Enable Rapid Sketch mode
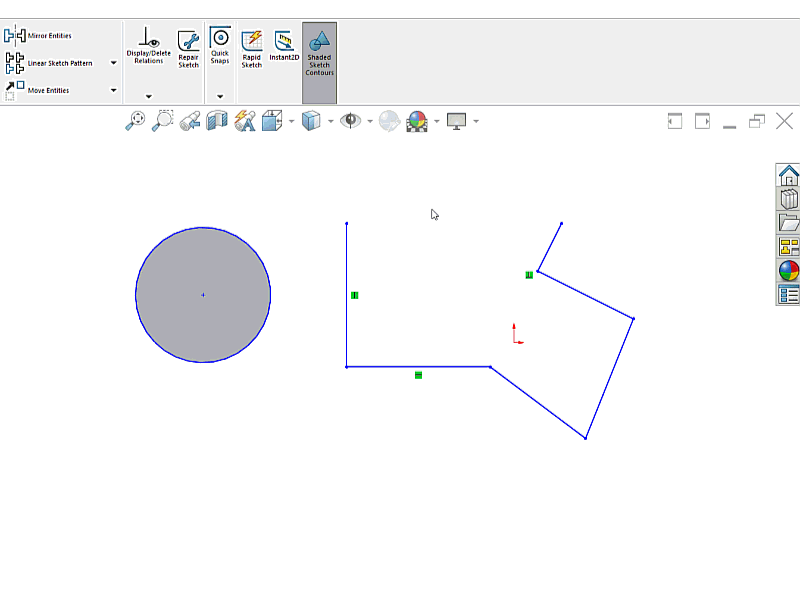 tap(251, 46)
